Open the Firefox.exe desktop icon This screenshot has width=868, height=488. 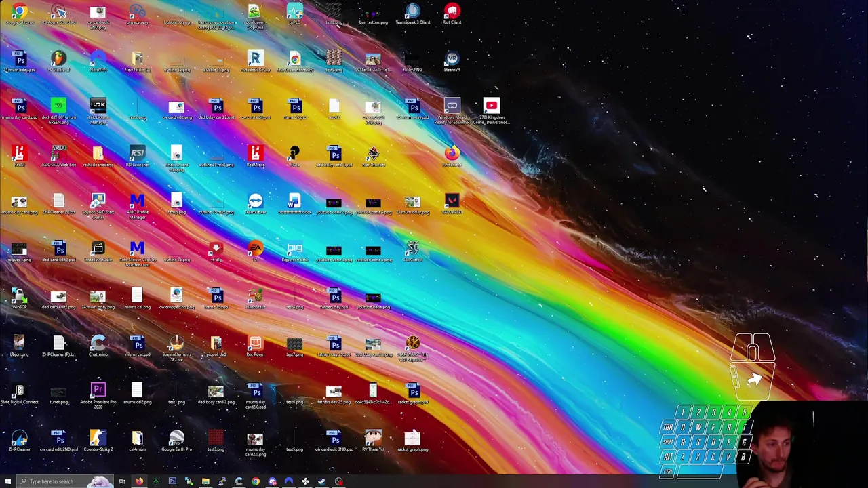(x=452, y=154)
